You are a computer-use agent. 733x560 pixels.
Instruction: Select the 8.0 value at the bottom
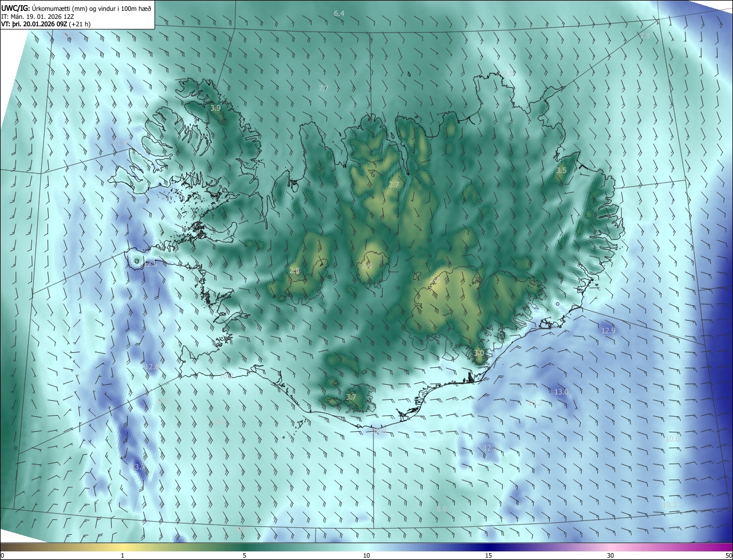tap(442, 508)
